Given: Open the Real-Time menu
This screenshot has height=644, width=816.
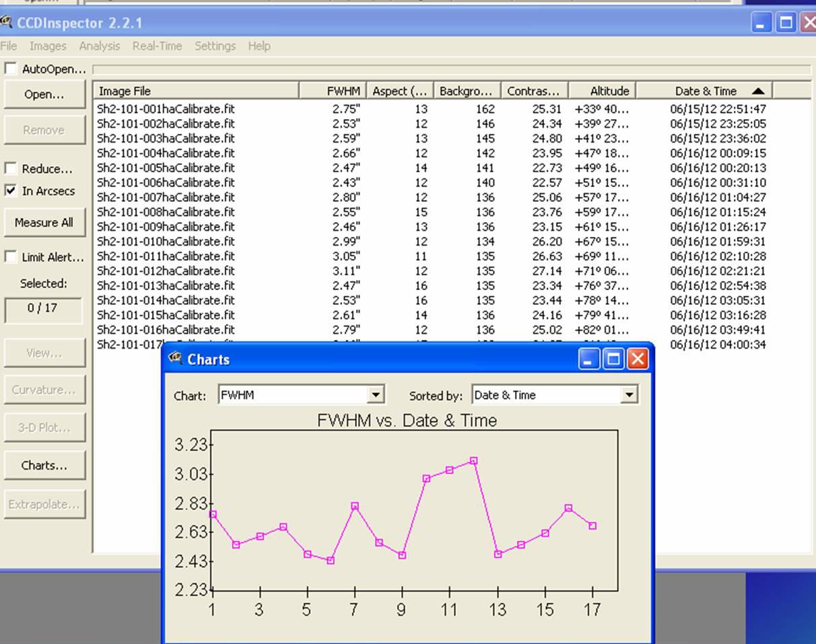Looking at the screenshot, I should click(157, 46).
